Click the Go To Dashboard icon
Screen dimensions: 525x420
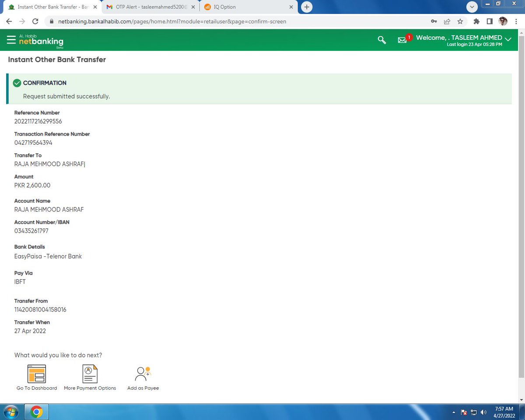coord(37,374)
